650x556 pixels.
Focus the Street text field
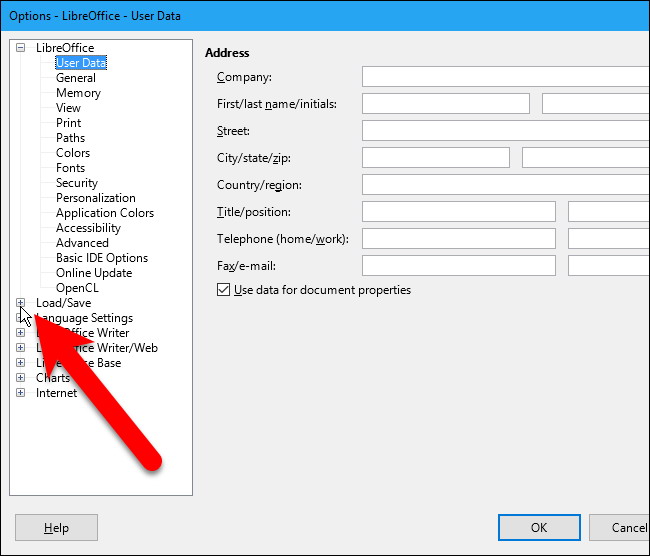505,131
